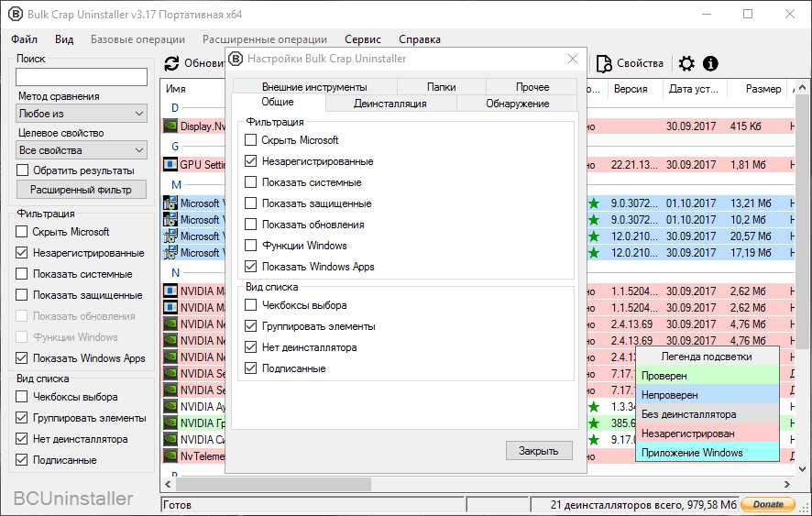
Task: Switch to the Внешние инструменты tab
Action: (314, 86)
